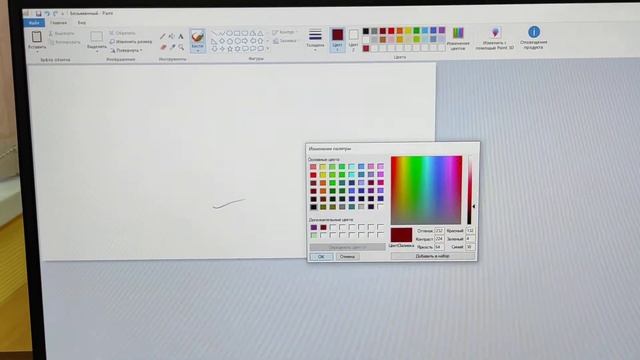Select the Fill with color bucket tool
This screenshot has width=640, height=360.
tap(171, 36)
